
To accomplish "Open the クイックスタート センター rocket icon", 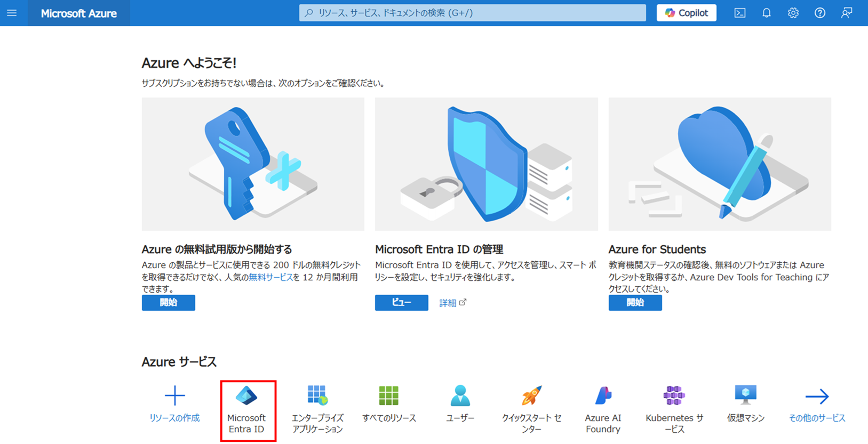I will (x=531, y=395).
